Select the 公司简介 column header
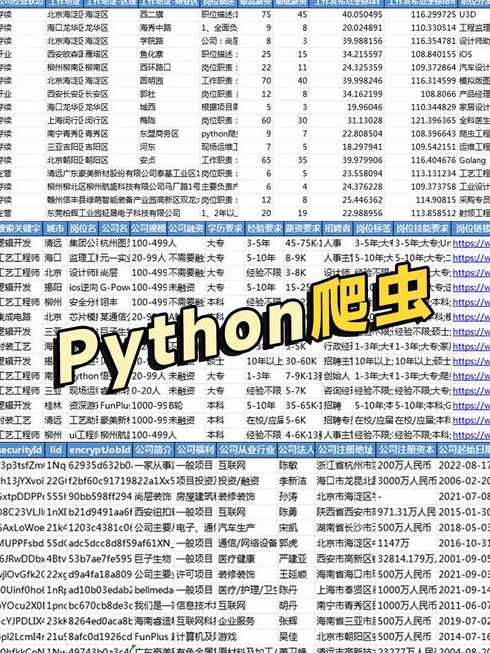Screen dimensions: 490x653 [x=153, y=450]
